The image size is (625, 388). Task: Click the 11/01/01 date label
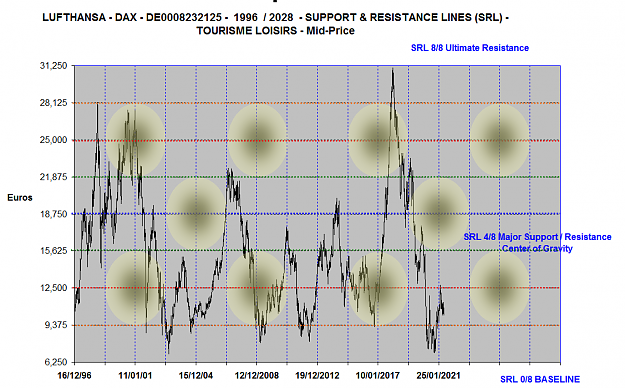135,376
